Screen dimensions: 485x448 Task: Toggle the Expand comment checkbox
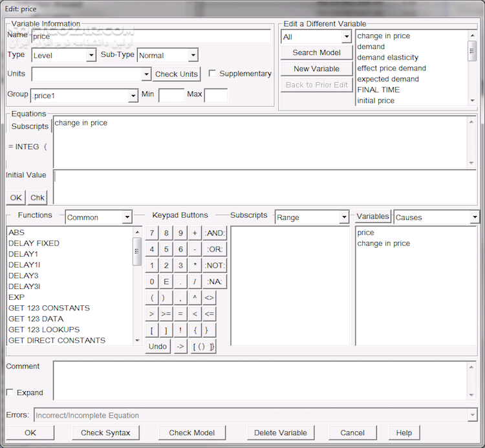click(x=10, y=392)
